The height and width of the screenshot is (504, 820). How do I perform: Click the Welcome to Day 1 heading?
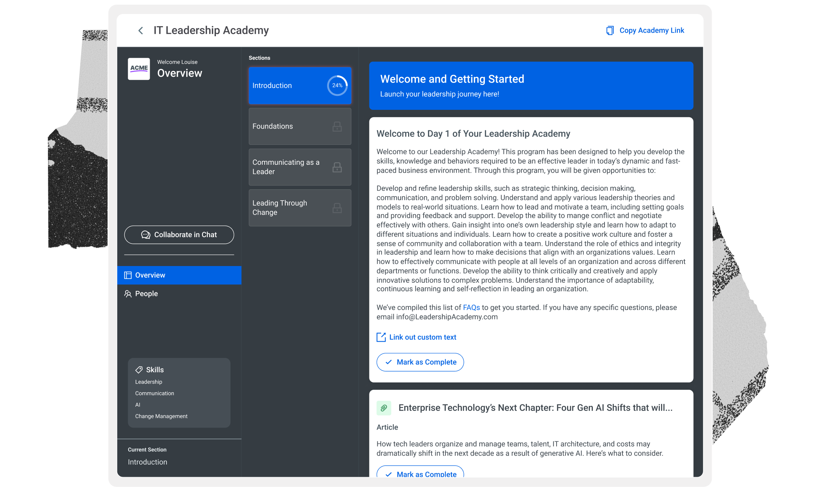point(473,134)
